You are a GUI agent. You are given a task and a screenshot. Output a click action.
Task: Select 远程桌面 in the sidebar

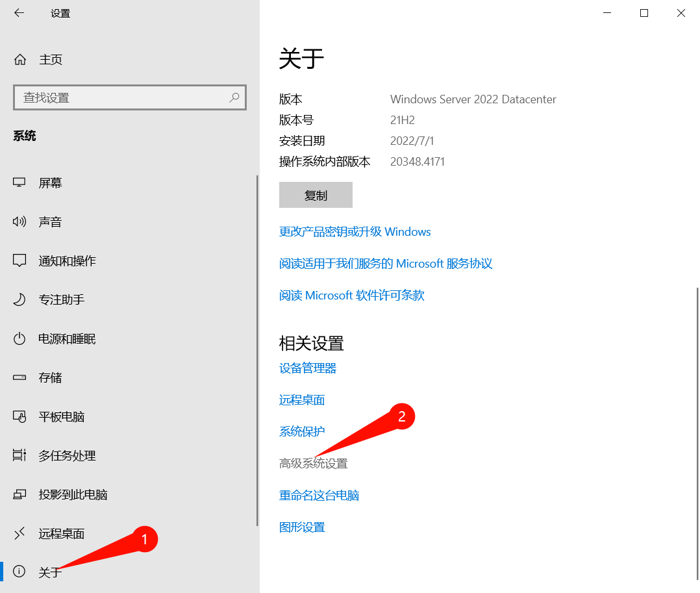(x=61, y=533)
